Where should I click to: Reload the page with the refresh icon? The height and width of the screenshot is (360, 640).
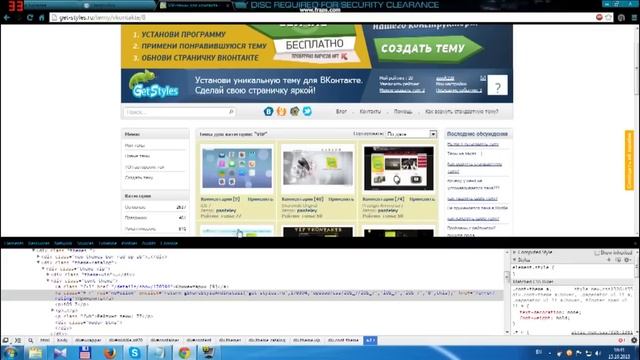(x=30, y=18)
